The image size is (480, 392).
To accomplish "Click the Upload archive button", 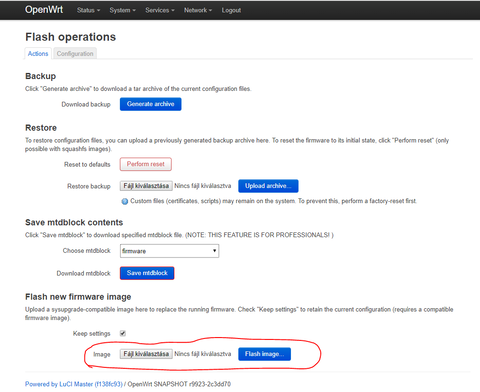I will coord(268,186).
